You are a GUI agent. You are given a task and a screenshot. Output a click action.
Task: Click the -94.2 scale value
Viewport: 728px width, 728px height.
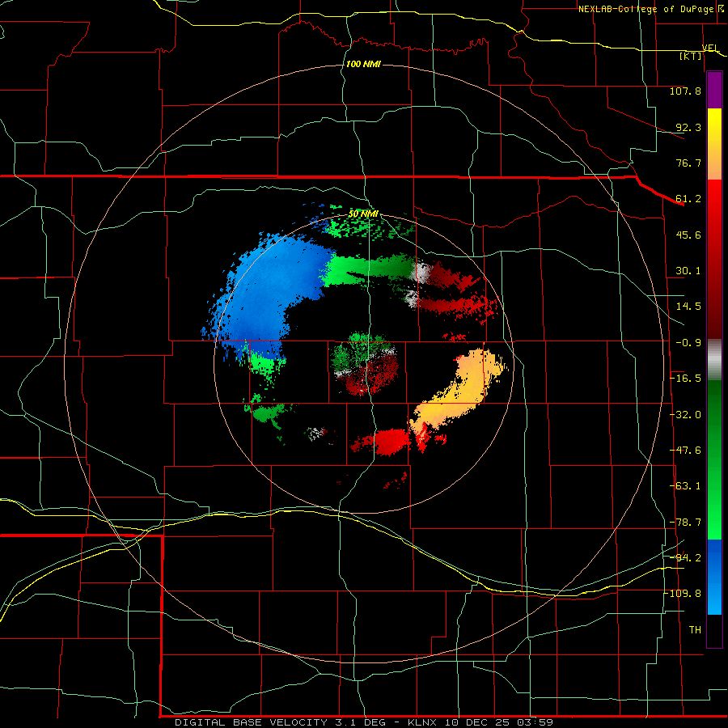[x=685, y=558]
